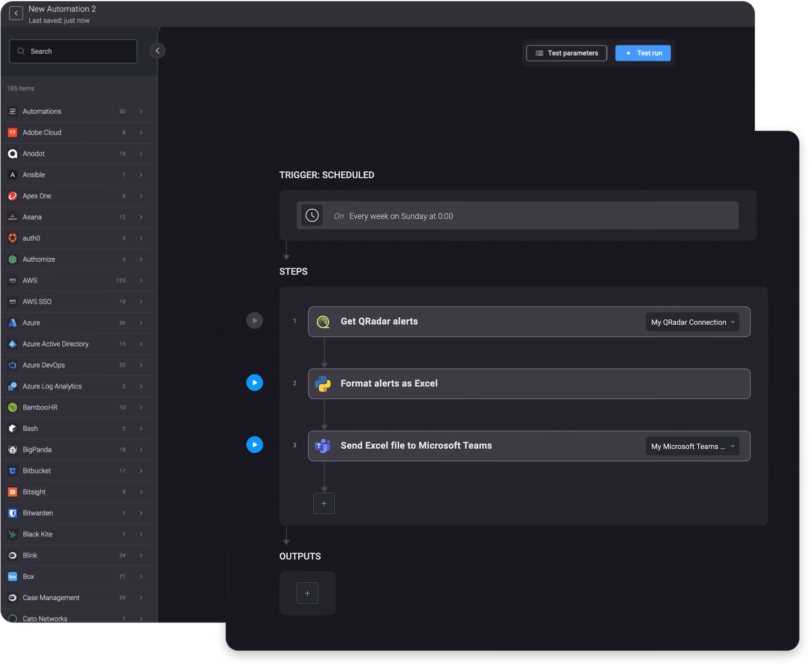Expand the AWS SSO category chevron
The width and height of the screenshot is (812, 667).
[x=141, y=302]
